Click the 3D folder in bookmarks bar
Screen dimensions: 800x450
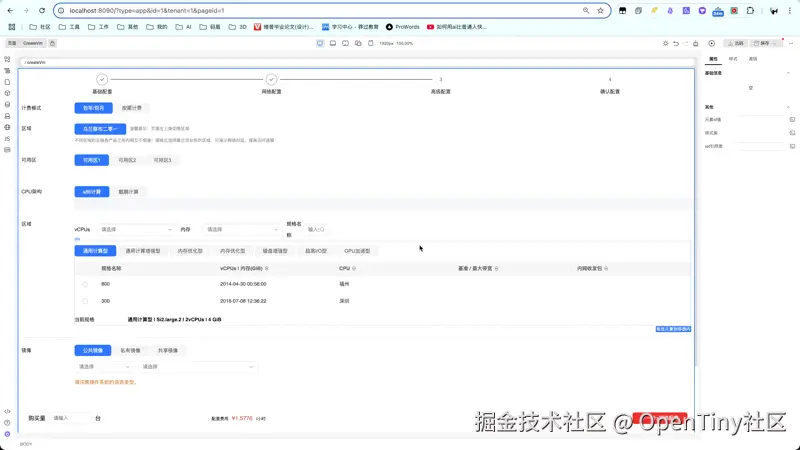238,27
